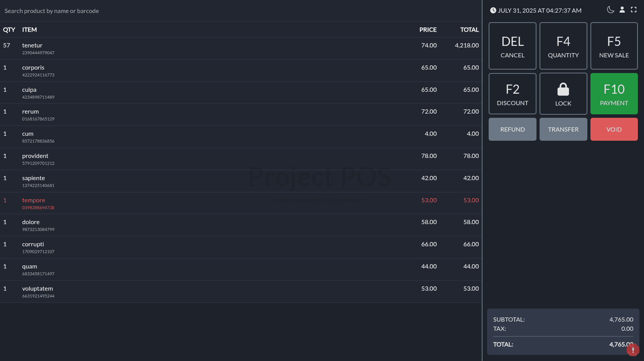Screen dimensions: 644x361
Task: Click the TAX value 0.00
Action: coord(627,329)
